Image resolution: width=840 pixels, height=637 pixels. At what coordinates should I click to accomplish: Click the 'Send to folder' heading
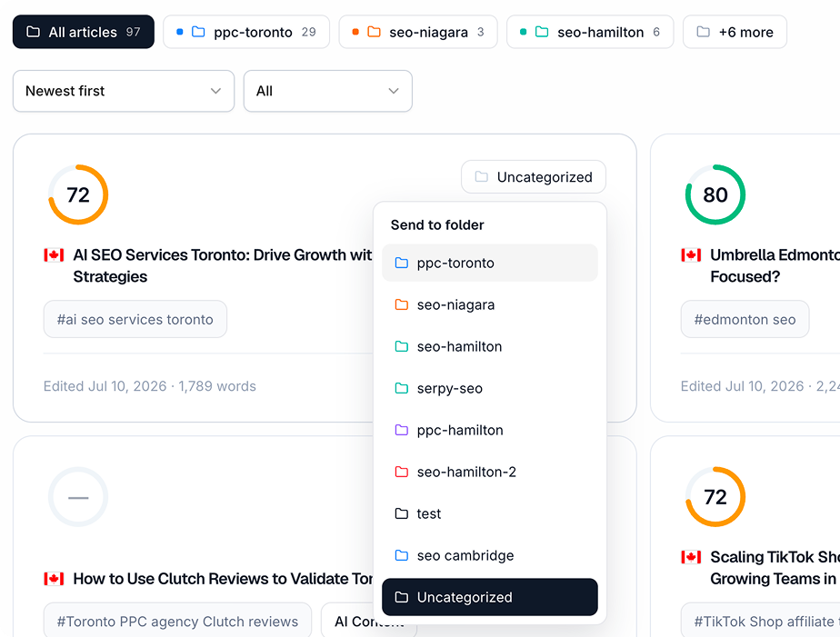[x=437, y=224]
